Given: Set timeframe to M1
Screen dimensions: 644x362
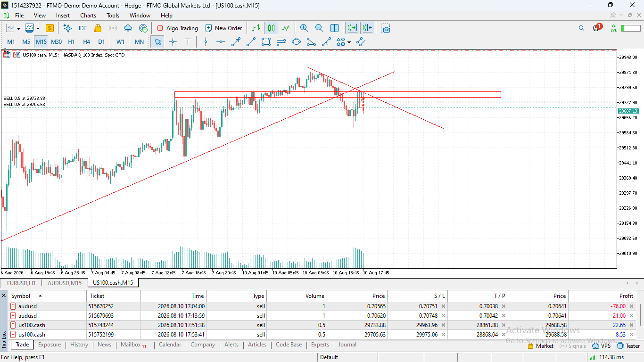Looking at the screenshot, I should point(11,42).
